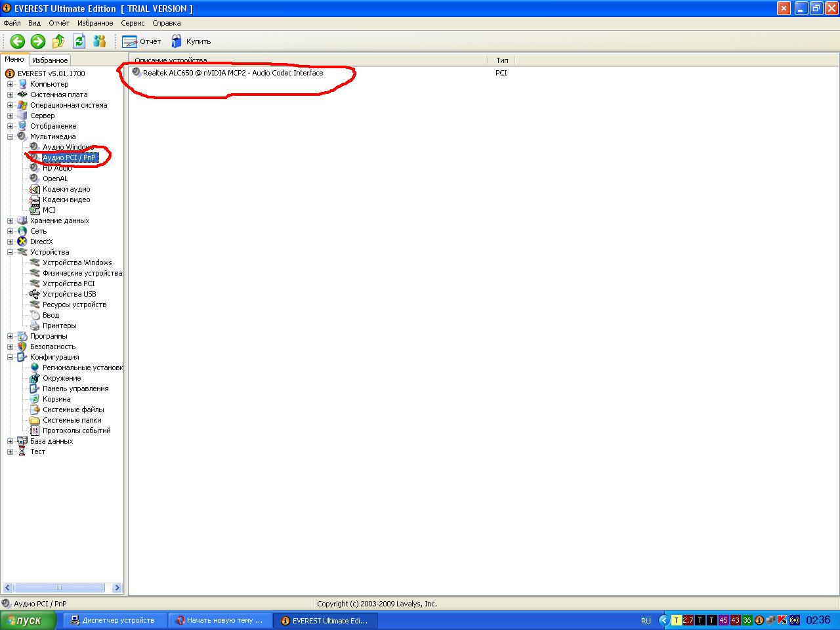Click the Кодеки аудио icon
This screenshot has width=840, height=630.
35,189
